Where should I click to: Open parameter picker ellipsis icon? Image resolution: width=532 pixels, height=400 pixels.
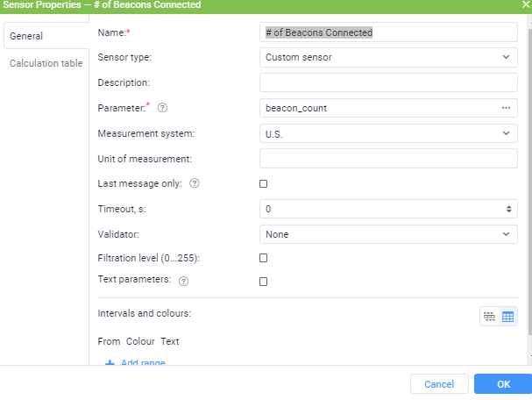506,108
